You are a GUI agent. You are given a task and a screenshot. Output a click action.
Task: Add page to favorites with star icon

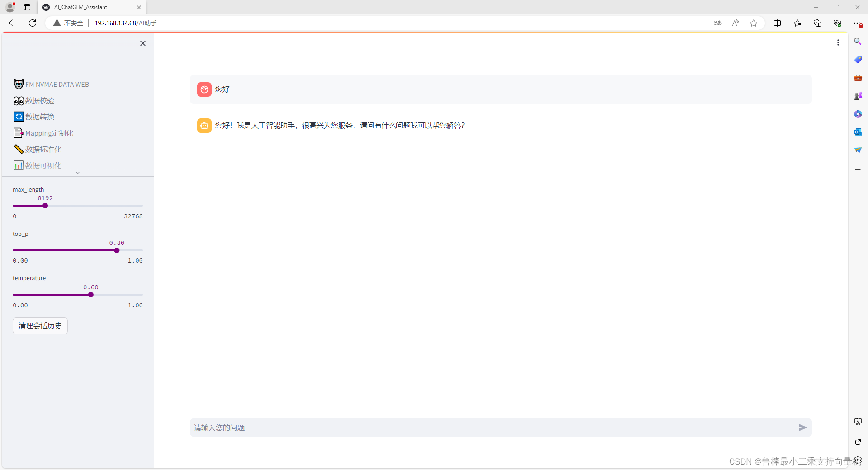click(754, 23)
